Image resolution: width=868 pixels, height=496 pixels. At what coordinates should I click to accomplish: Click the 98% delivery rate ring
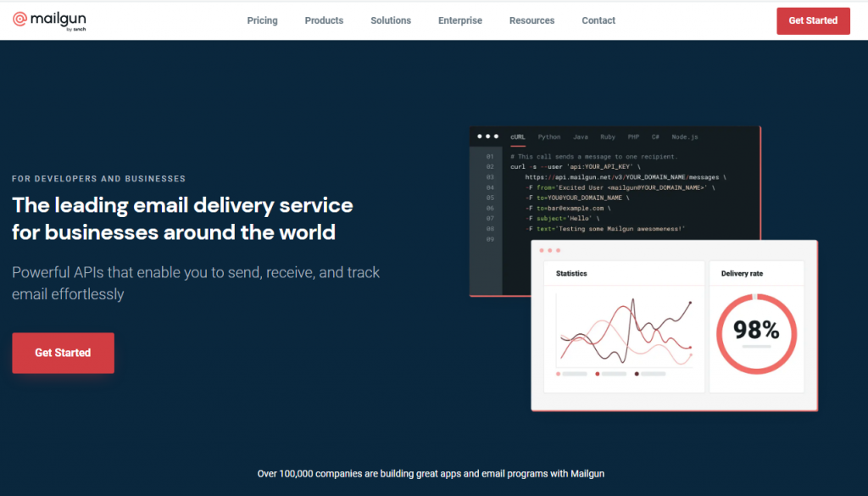pyautogui.click(x=756, y=333)
